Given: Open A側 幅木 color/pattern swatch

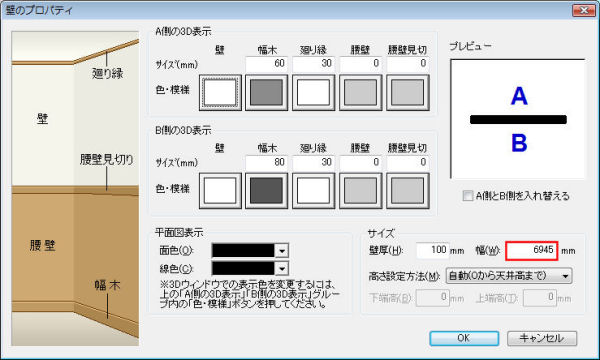Looking at the screenshot, I should [266, 93].
